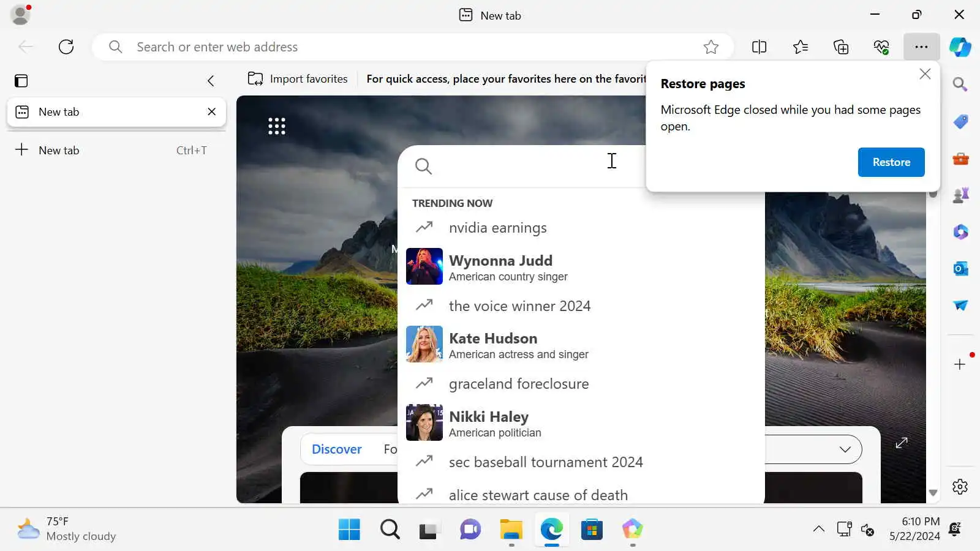
Task: Open File Explorer from taskbar
Action: pos(511,529)
